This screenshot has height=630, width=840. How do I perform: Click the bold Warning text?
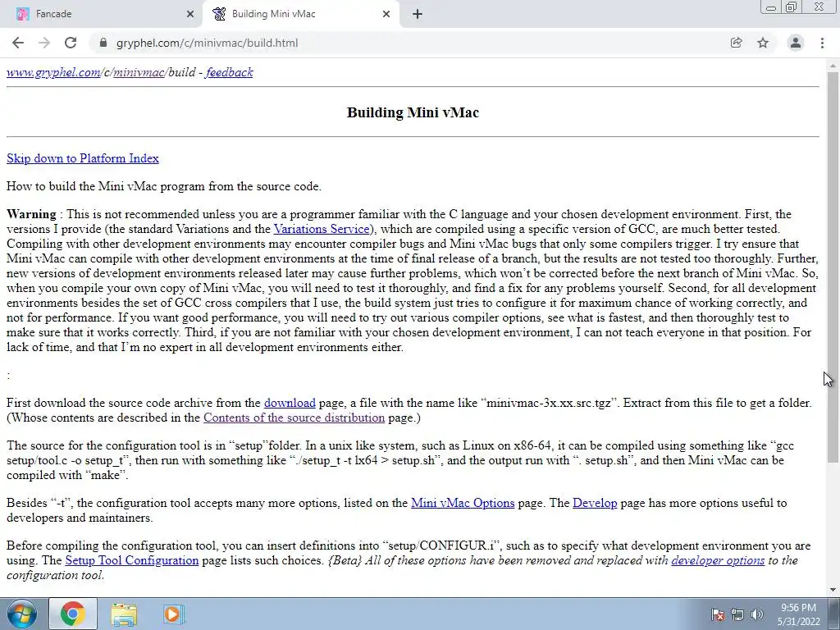[31, 214]
